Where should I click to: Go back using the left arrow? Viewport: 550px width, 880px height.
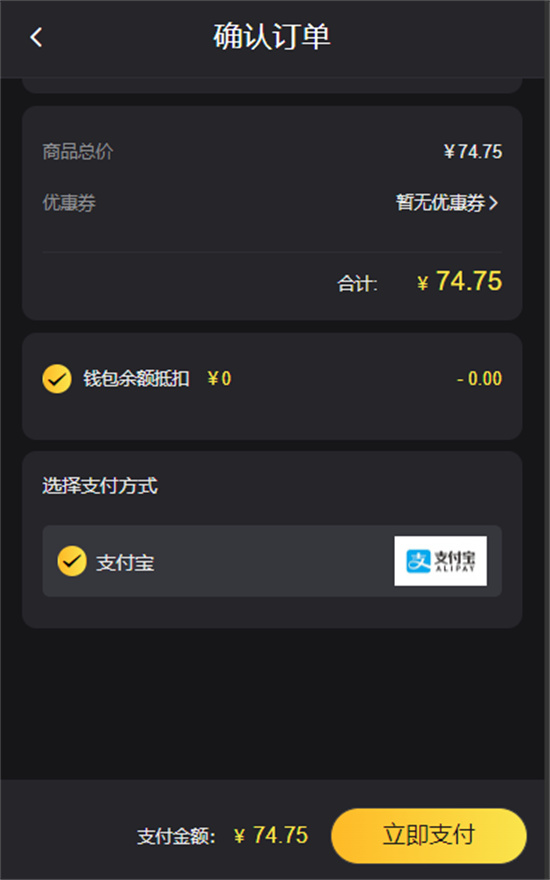36,38
